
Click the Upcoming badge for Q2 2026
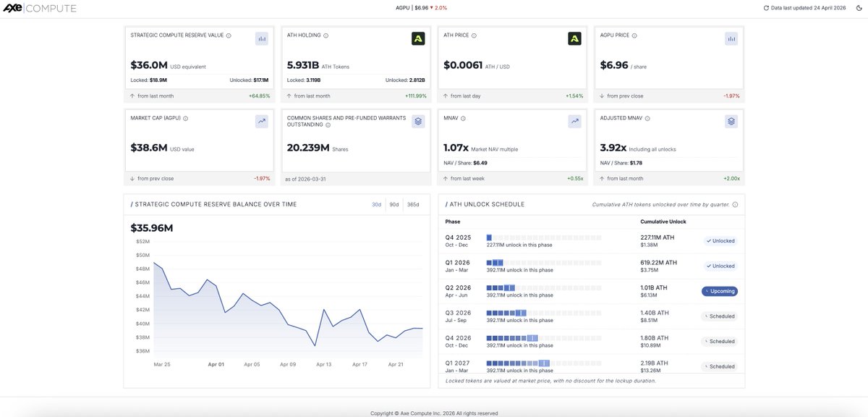pyautogui.click(x=720, y=291)
